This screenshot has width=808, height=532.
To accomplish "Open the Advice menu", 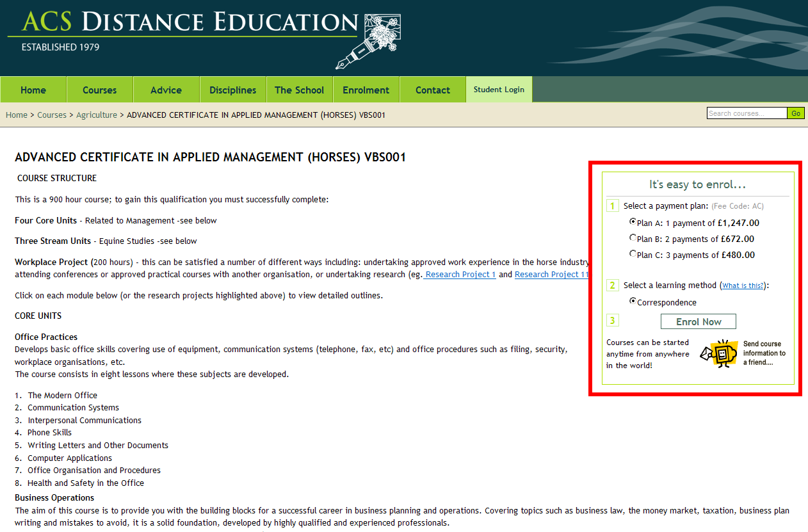I will (x=166, y=90).
